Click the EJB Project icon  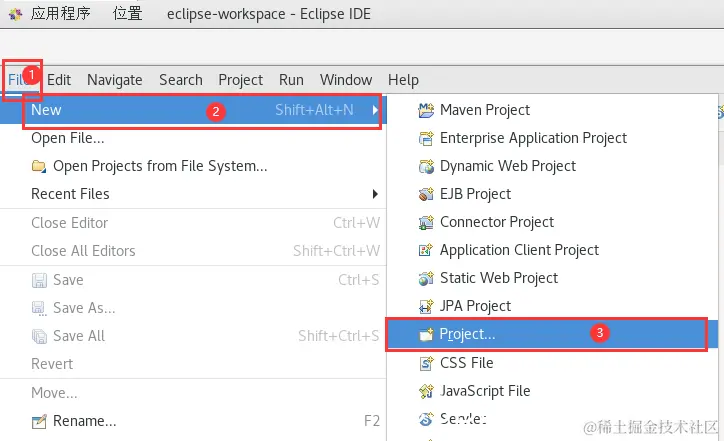pyautogui.click(x=426, y=194)
